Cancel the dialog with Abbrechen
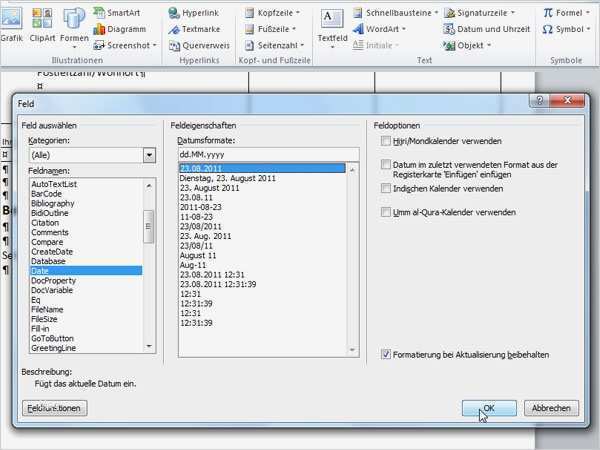Viewport: 600px width, 450px height. coord(551,408)
